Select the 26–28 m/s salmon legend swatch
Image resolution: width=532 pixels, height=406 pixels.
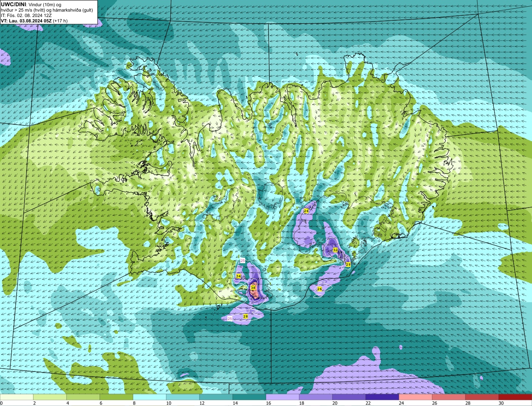point(449,397)
